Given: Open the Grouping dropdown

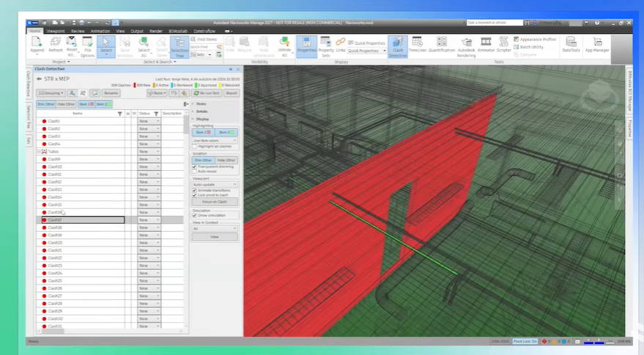Looking at the screenshot, I should coord(51,93).
